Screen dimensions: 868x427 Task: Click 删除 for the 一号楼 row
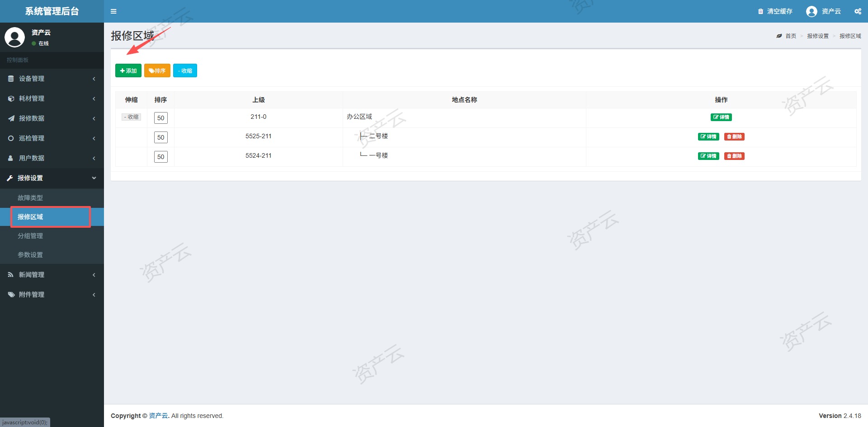coord(734,156)
